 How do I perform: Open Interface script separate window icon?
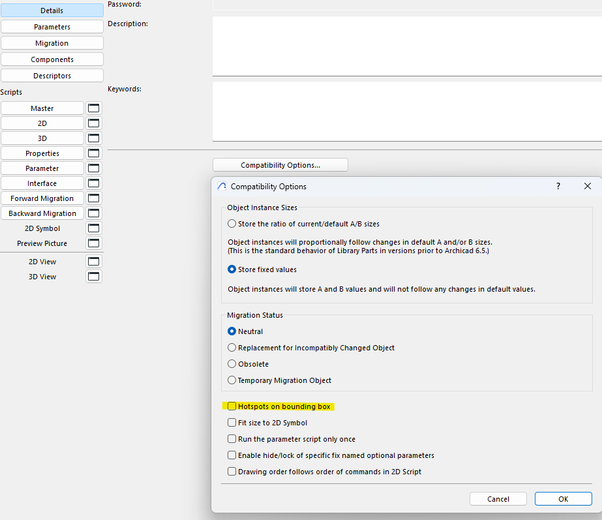(x=93, y=183)
